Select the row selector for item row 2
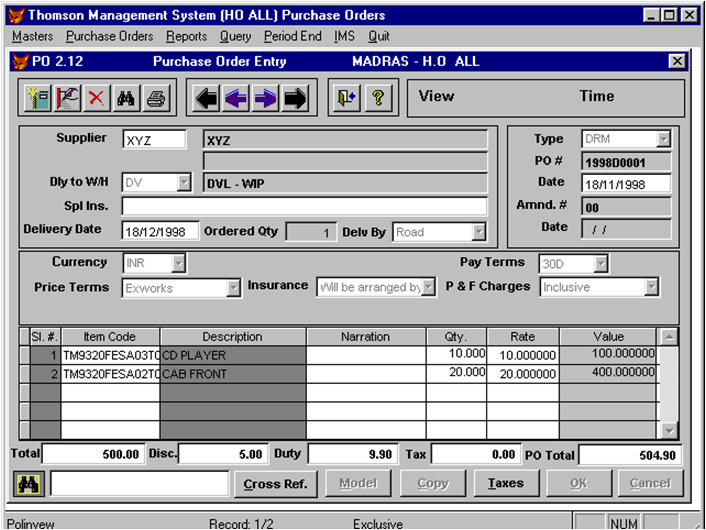Image resolution: width=706 pixels, height=530 pixels. click(25, 374)
